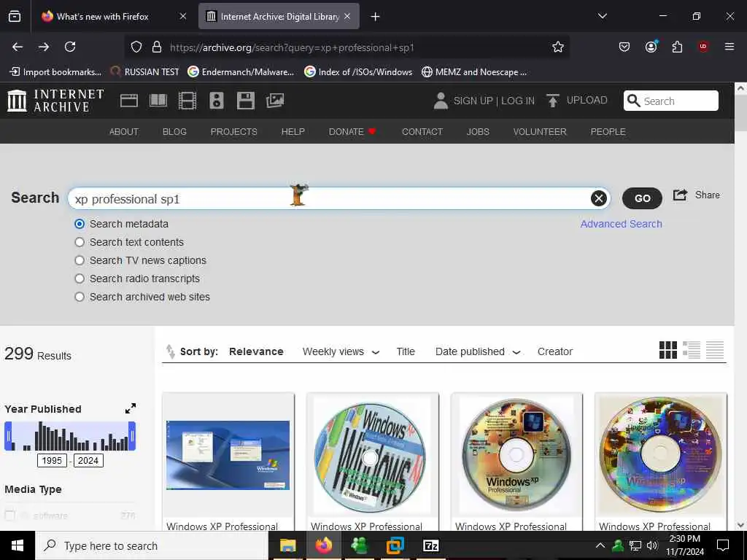
Task: Switch to extended list view
Action: 692,350
